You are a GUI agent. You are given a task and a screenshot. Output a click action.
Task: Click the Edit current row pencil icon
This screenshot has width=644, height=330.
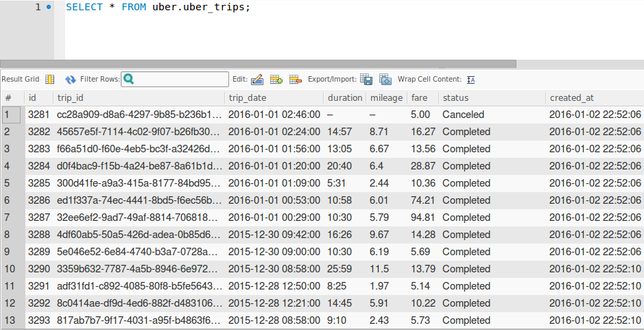coord(257,80)
